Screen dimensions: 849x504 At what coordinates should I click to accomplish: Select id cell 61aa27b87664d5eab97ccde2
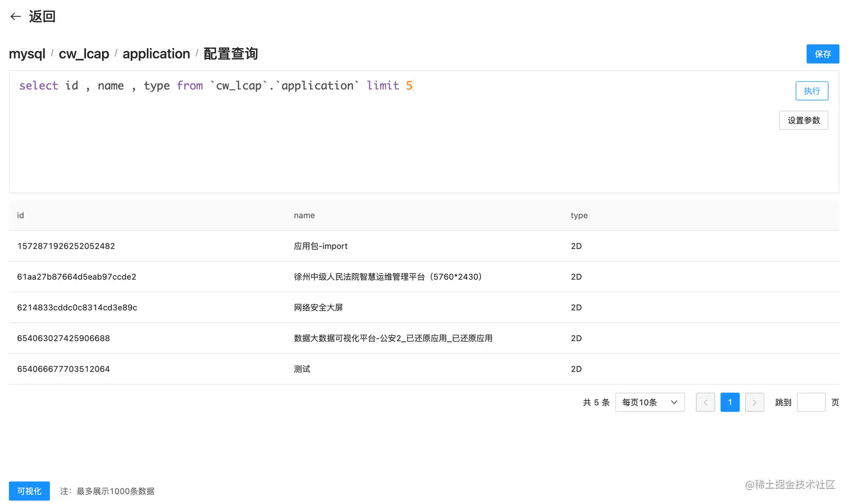click(77, 277)
